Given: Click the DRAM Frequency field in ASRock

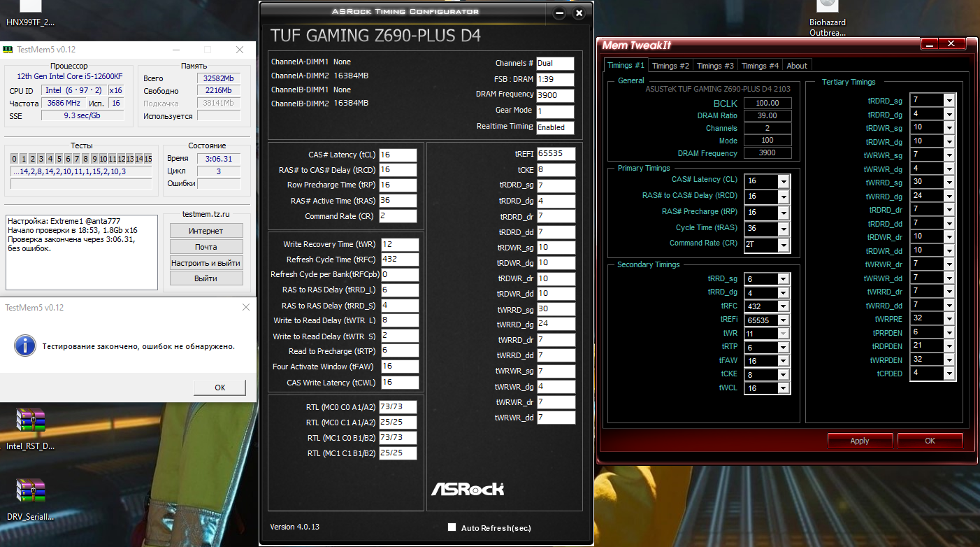Looking at the screenshot, I should [556, 95].
